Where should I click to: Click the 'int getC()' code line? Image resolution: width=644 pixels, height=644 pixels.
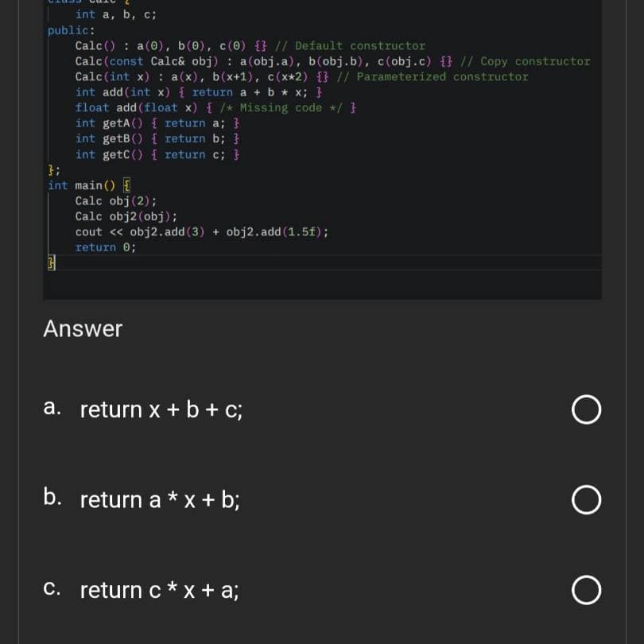pos(157,154)
